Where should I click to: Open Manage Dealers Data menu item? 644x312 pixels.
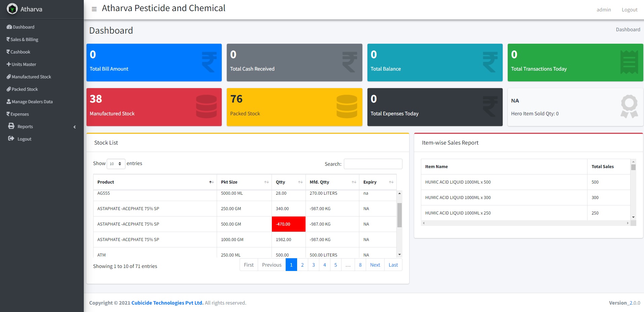tap(32, 102)
